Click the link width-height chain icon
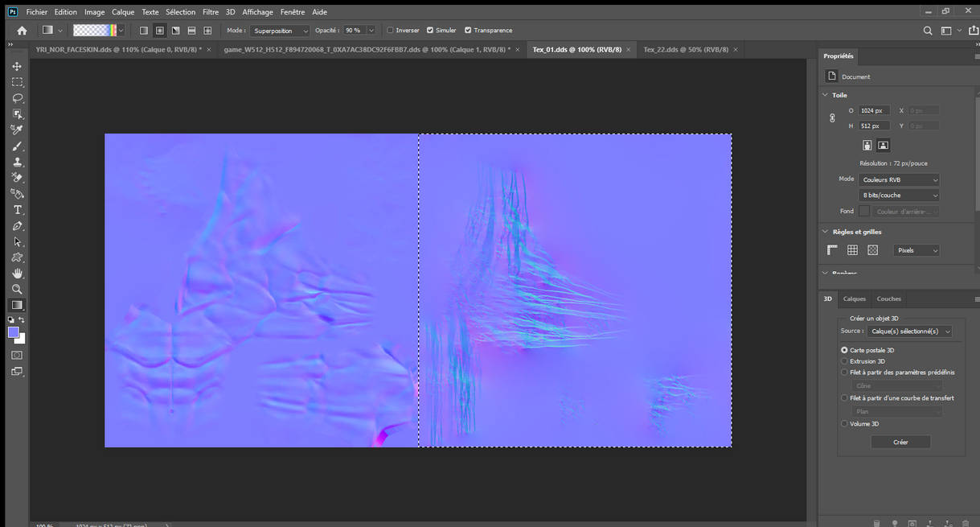Image resolution: width=980 pixels, height=527 pixels. click(832, 117)
